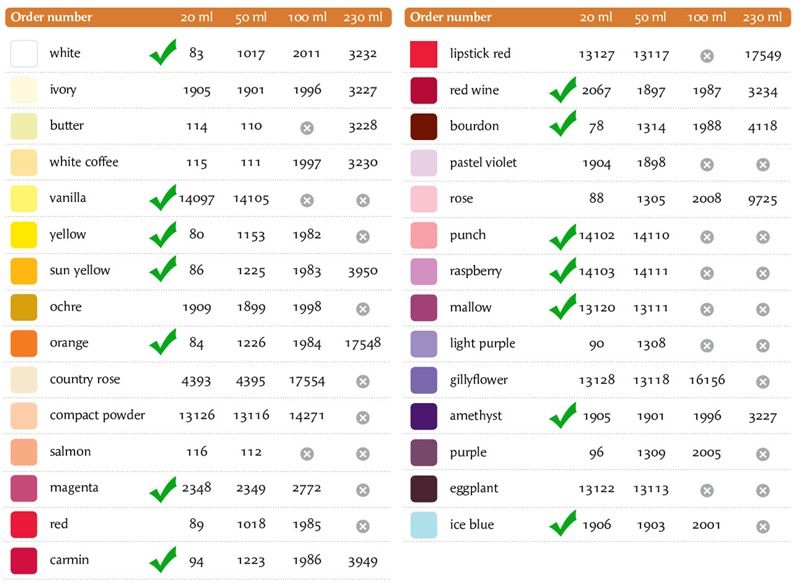The width and height of the screenshot is (800, 583).
Task: Select the sun yellow color swatch
Action: (x=24, y=271)
